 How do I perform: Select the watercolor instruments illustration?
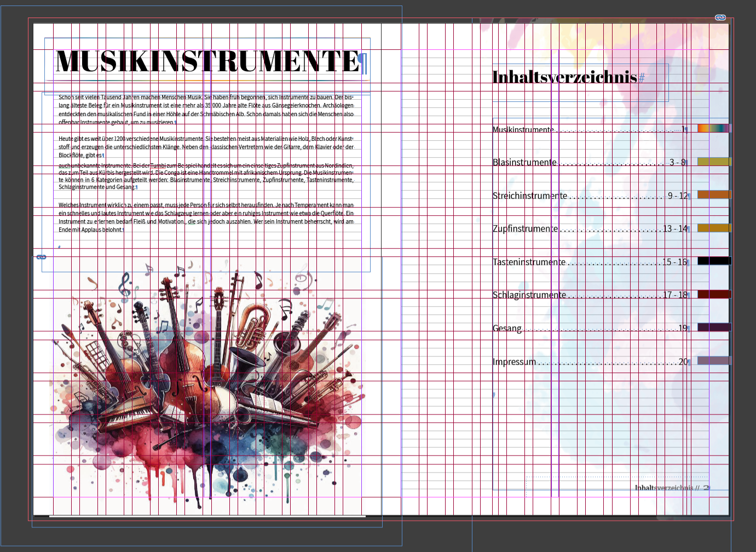(207, 383)
